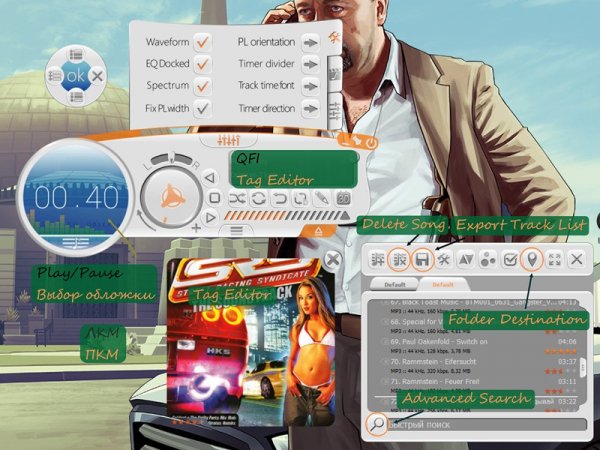Image resolution: width=600 pixels, height=450 pixels.
Task: Click the orange eject button
Action: coord(318,231)
